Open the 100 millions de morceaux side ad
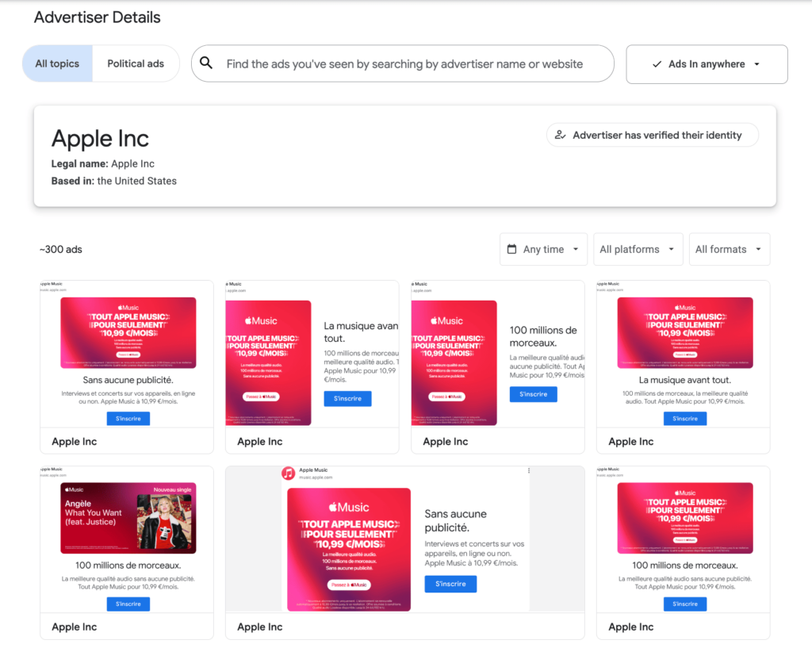 497,354
